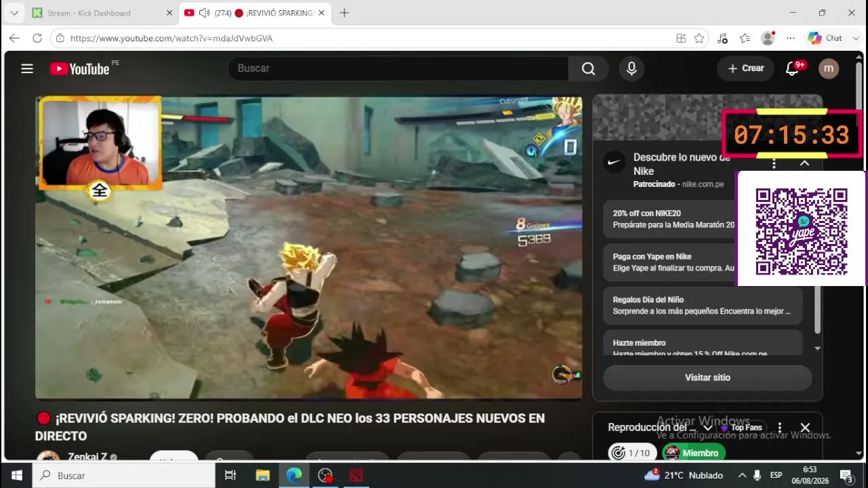
Task: Open the YouTube account avatar menu
Action: (x=829, y=68)
